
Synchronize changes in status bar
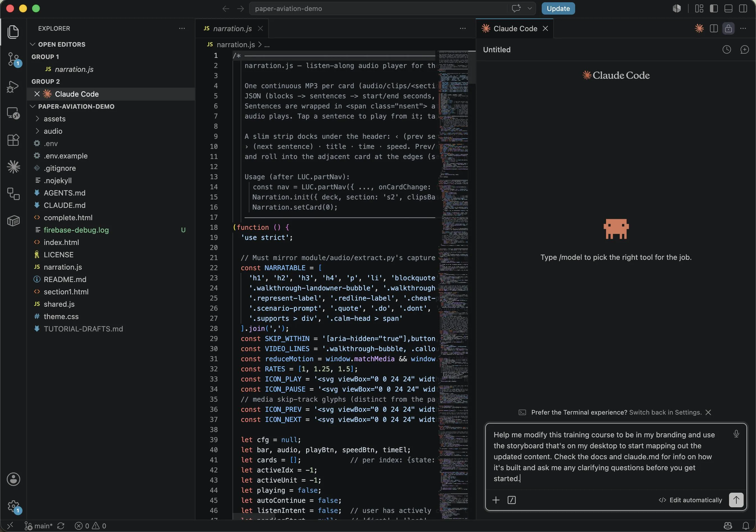pos(61,526)
